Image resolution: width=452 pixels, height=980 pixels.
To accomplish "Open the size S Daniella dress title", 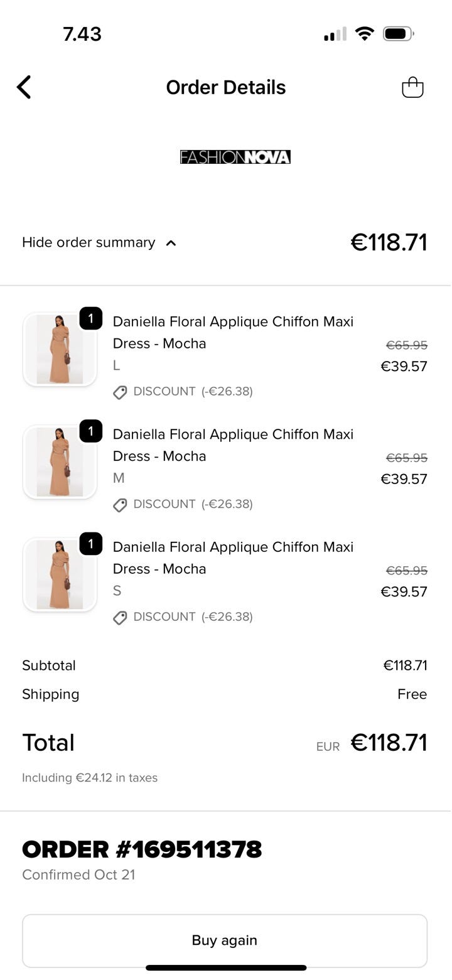I will pyautogui.click(x=233, y=557).
